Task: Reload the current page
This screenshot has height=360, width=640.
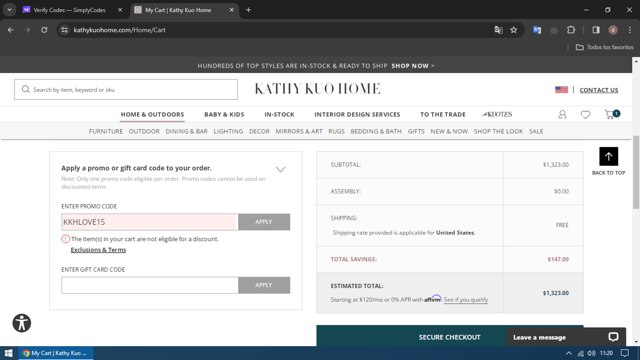Action: pyautogui.click(x=44, y=30)
